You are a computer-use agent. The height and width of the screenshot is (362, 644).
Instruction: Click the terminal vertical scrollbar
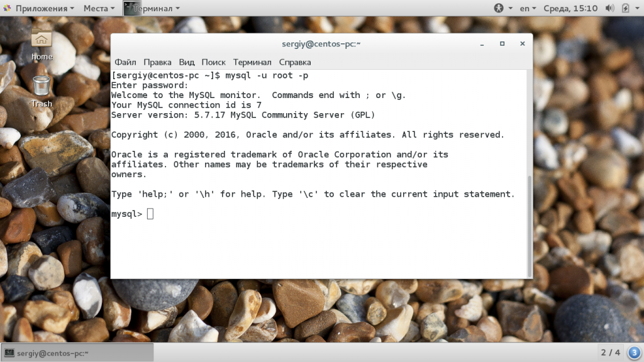click(530, 226)
